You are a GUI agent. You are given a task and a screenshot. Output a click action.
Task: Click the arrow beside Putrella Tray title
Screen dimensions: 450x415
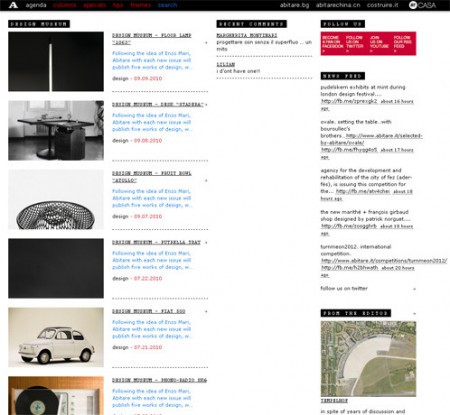point(206,242)
